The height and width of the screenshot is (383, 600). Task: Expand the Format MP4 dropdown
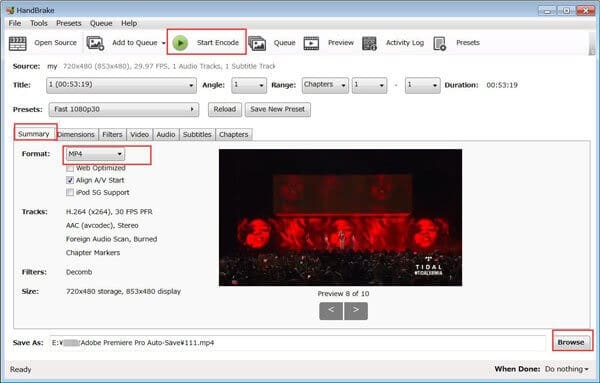click(95, 154)
